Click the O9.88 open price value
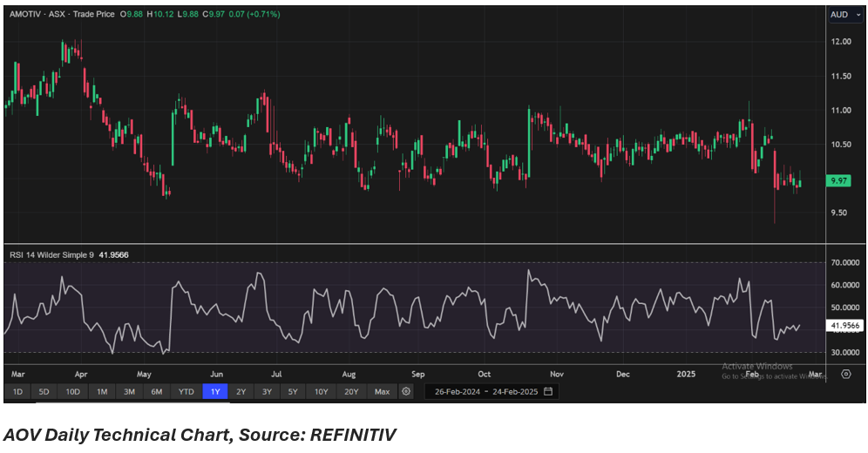The width and height of the screenshot is (868, 453). click(x=132, y=14)
